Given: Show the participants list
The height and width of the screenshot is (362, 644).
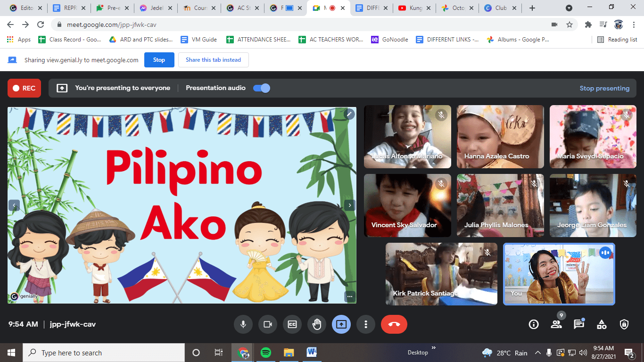Looking at the screenshot, I should coord(556,324).
